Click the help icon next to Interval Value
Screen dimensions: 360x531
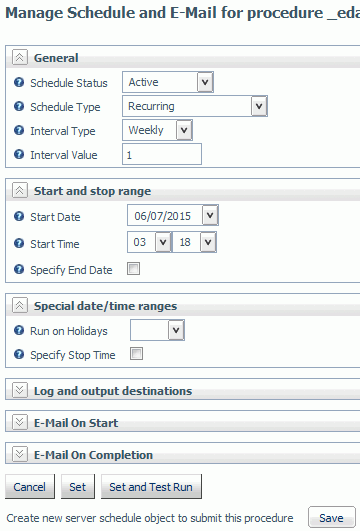pyautogui.click(x=19, y=154)
